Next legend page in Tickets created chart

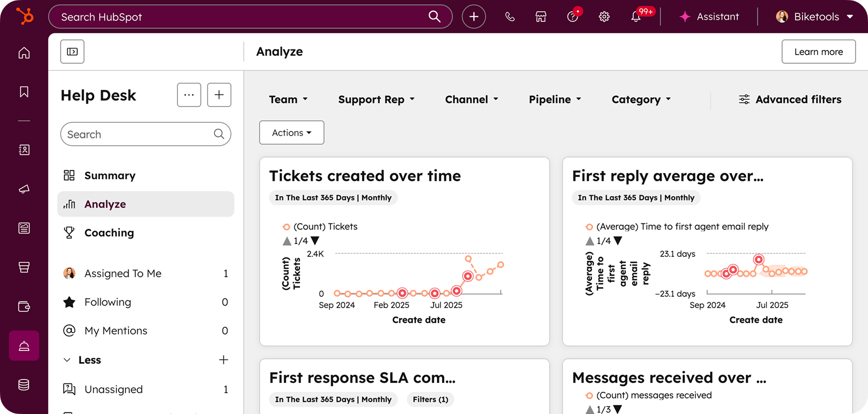pos(315,241)
